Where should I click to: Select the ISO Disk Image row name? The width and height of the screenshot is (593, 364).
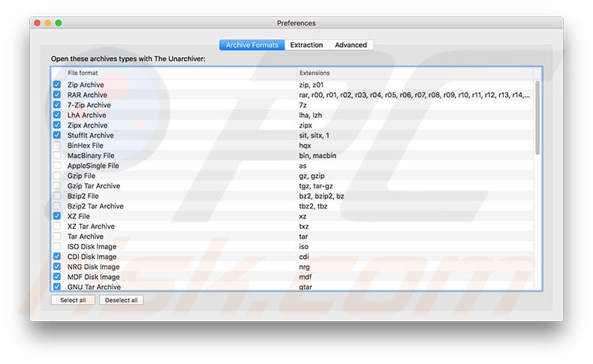point(92,246)
